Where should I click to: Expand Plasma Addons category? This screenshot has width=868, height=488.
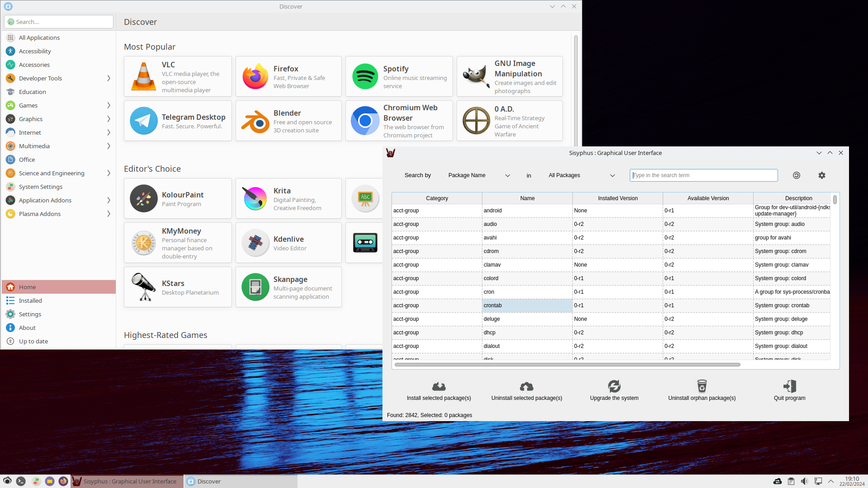[x=108, y=214]
